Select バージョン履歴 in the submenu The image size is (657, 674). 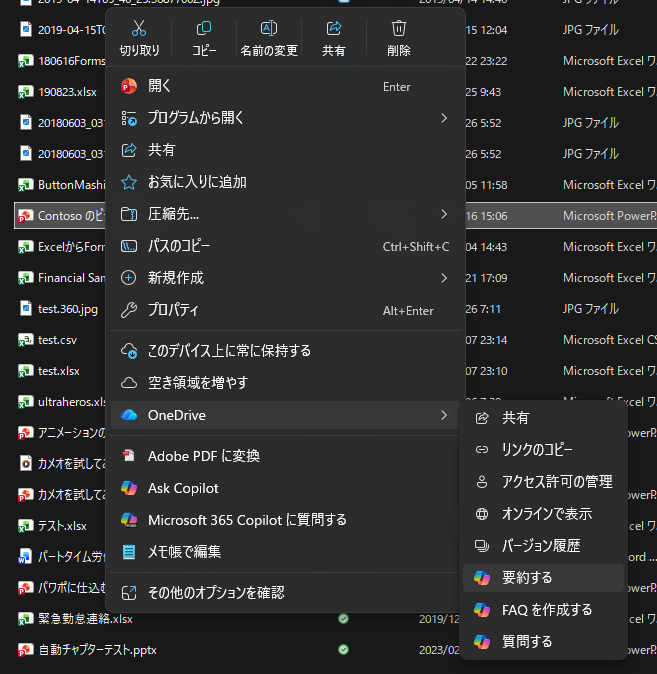[540, 546]
